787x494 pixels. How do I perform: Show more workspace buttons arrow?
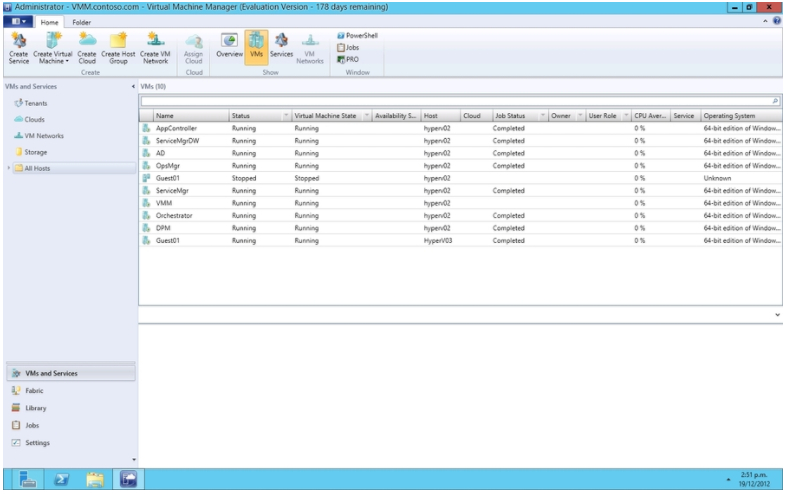(x=134, y=459)
